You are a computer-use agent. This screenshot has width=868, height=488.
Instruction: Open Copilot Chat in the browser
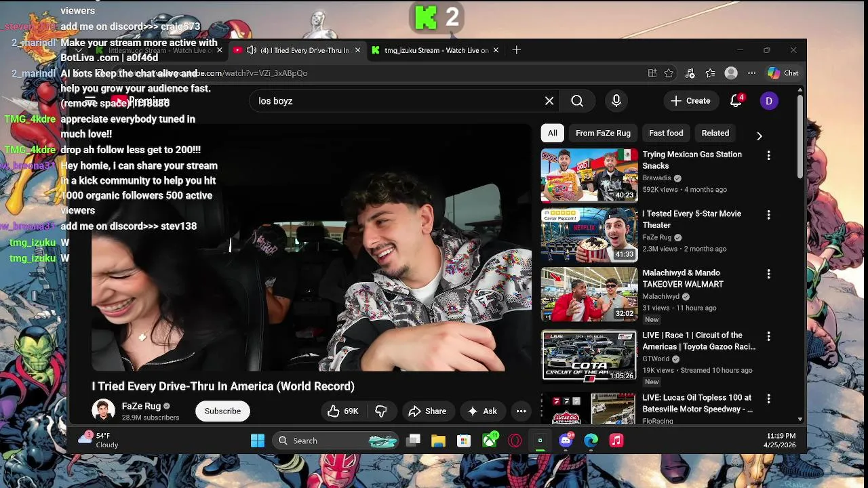point(783,73)
